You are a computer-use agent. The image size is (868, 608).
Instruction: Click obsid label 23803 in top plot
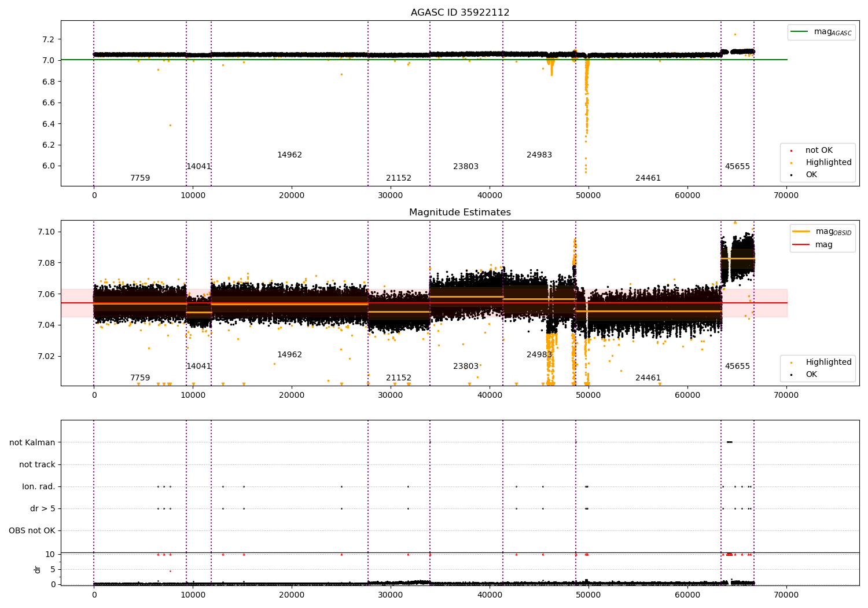click(x=466, y=167)
